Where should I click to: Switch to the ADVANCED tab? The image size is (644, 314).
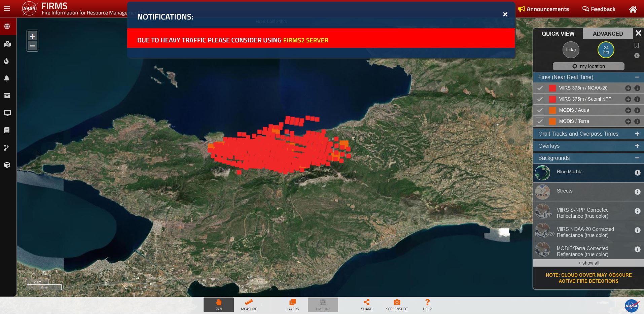(608, 34)
